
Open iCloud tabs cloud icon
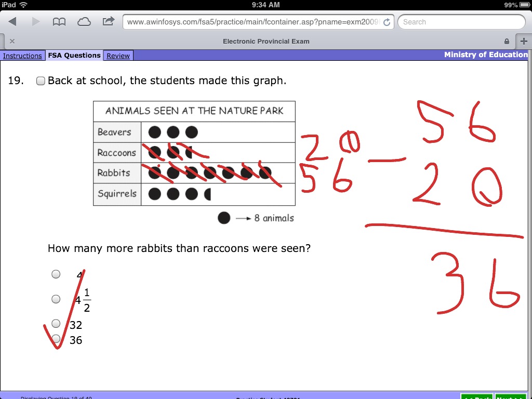84,22
